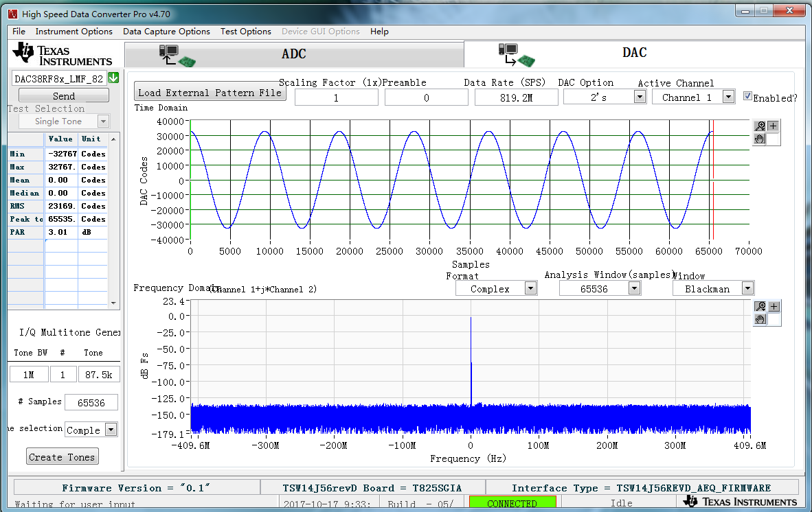Click the green CONNECTED status indicator
This screenshot has width=812, height=512.
coord(512,502)
